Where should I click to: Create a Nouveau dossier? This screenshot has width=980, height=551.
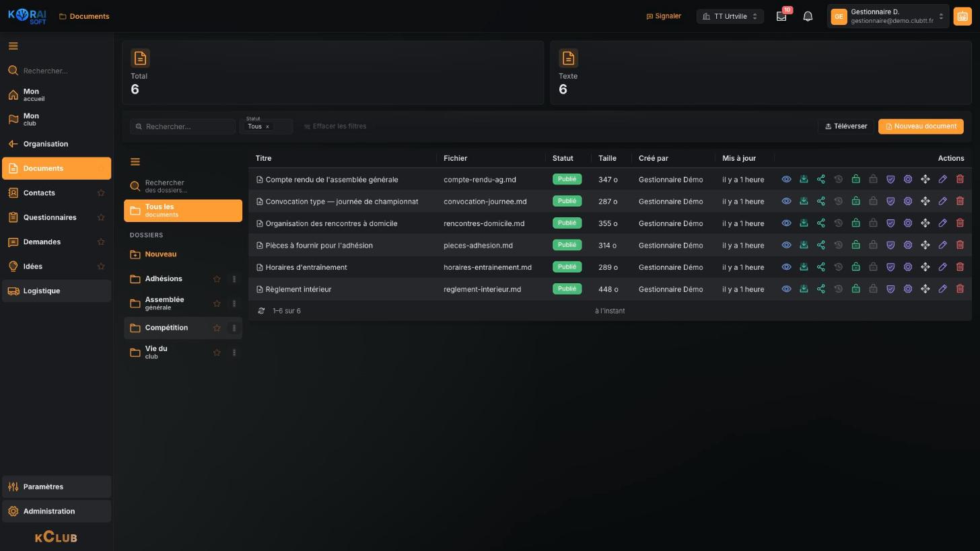click(183, 254)
